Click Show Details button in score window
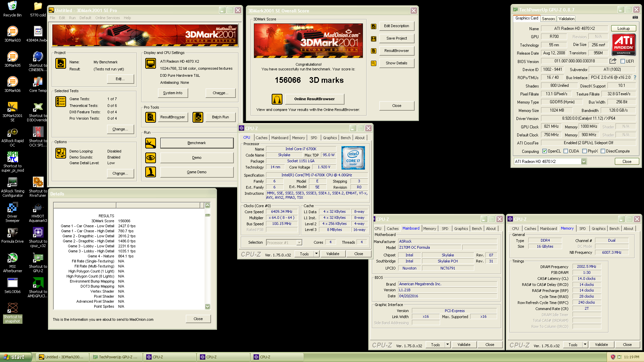 tap(396, 63)
